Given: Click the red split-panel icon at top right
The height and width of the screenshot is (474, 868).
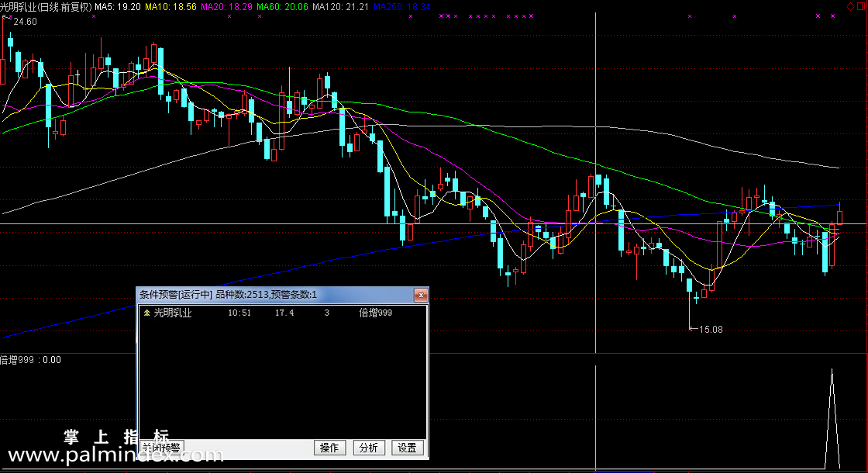Looking at the screenshot, I should 860,7.
